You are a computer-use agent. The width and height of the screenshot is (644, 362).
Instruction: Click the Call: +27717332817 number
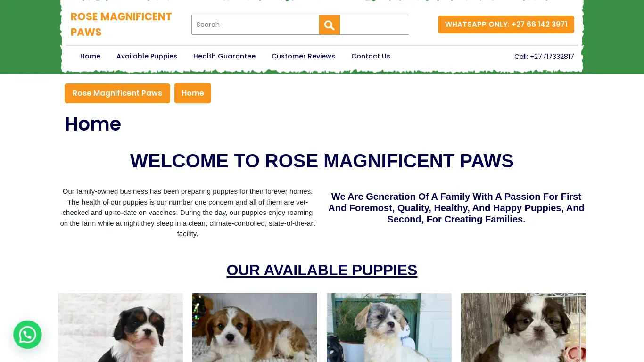pos(544,57)
